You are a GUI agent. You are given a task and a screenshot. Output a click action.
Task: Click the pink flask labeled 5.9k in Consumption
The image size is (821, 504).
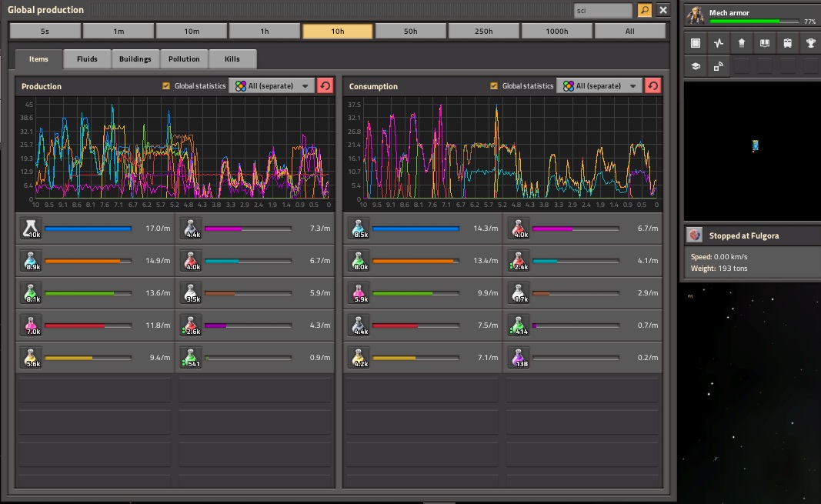point(359,293)
